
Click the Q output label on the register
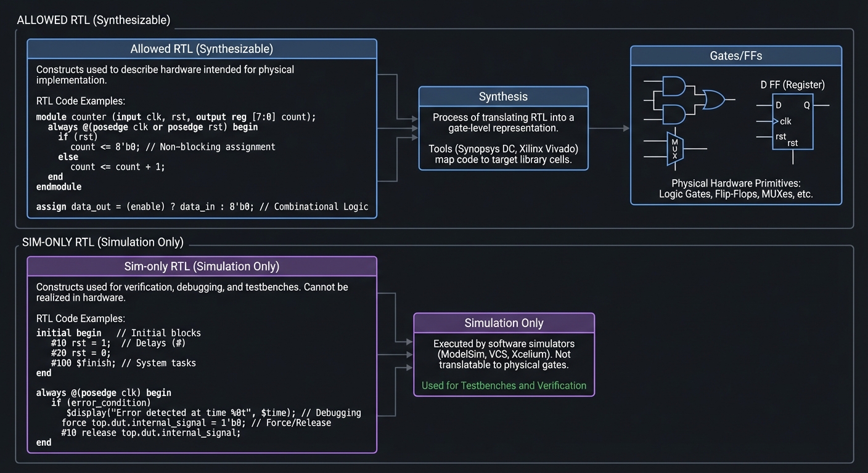pos(806,105)
